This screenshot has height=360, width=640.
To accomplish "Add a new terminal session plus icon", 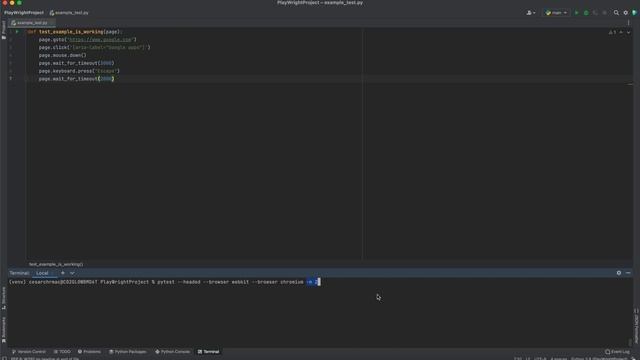I will pos(63,273).
